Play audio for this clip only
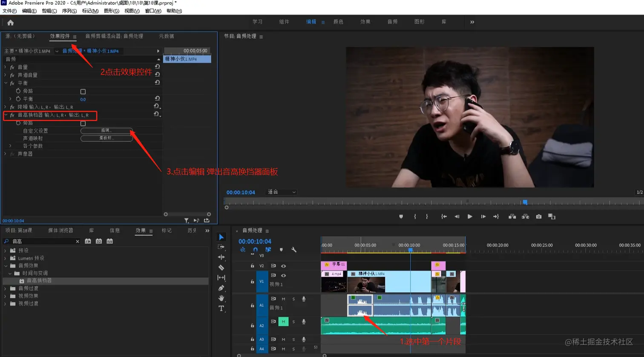 click(x=196, y=221)
